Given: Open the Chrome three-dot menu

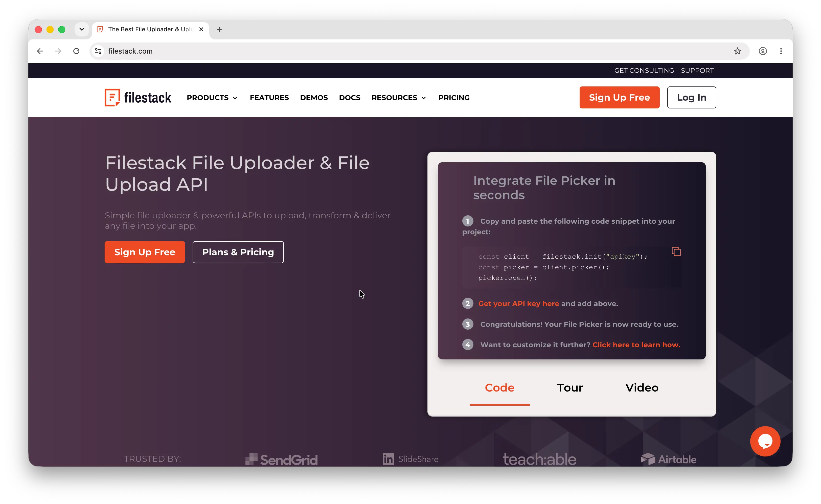Looking at the screenshot, I should tap(781, 51).
